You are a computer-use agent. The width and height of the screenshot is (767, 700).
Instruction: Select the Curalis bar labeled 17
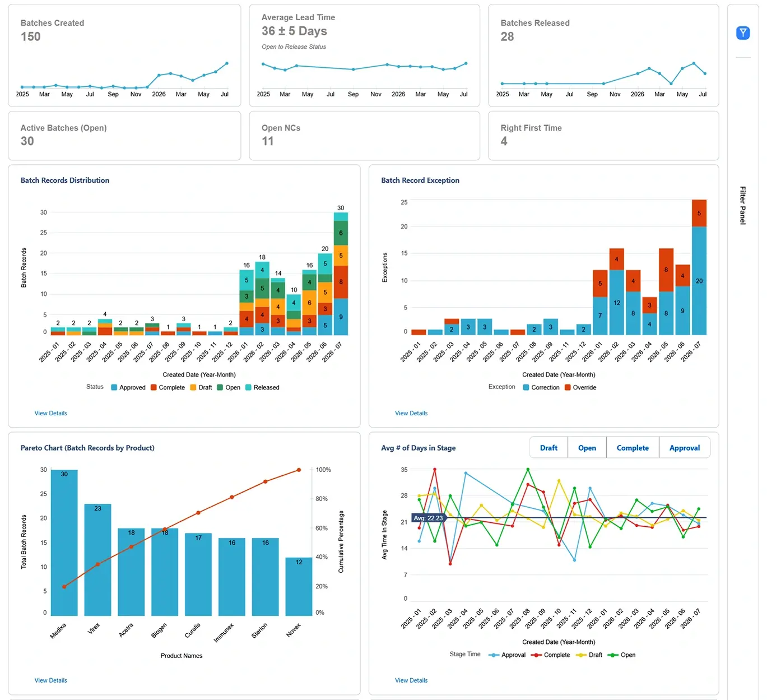[x=198, y=574]
